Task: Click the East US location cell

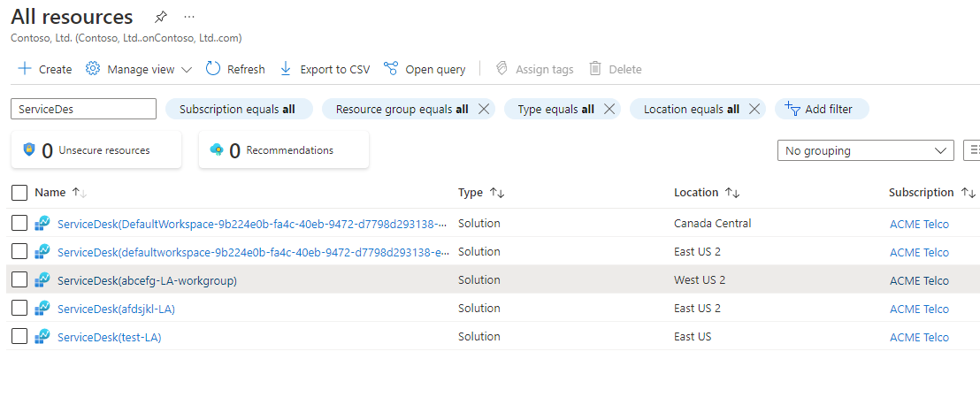Action: (693, 336)
